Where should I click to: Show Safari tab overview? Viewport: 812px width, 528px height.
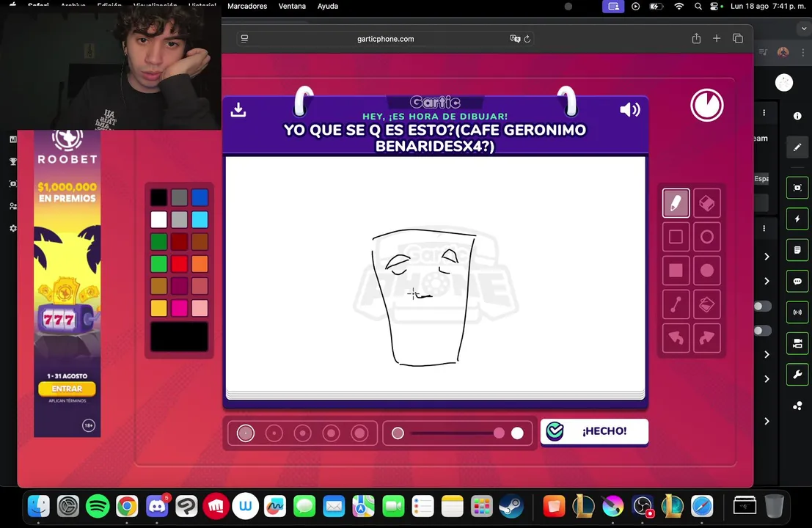coord(738,38)
